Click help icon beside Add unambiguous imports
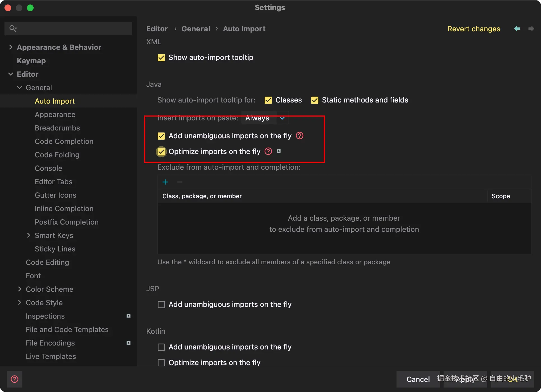This screenshot has height=392, width=541. (x=300, y=136)
